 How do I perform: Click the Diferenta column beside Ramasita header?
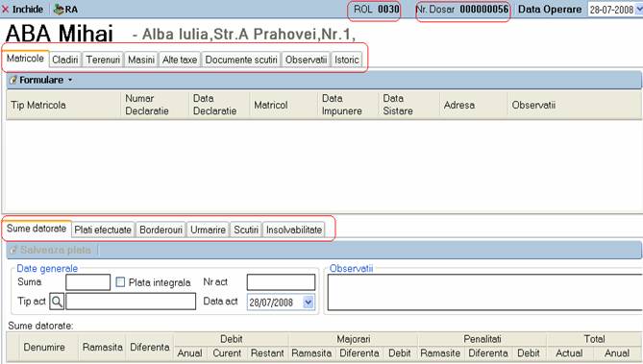coord(150,347)
